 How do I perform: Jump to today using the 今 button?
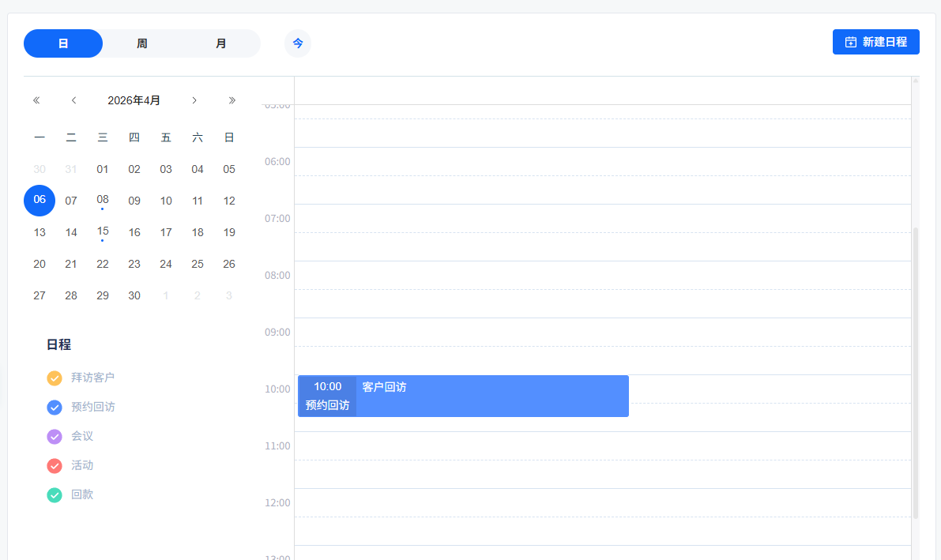pos(298,43)
